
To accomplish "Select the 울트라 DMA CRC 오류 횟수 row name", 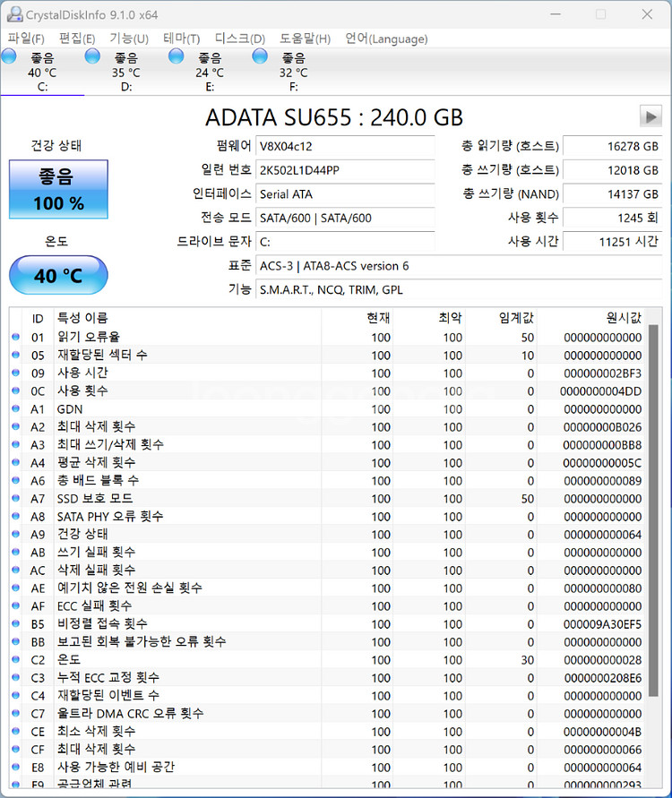I will (130, 713).
